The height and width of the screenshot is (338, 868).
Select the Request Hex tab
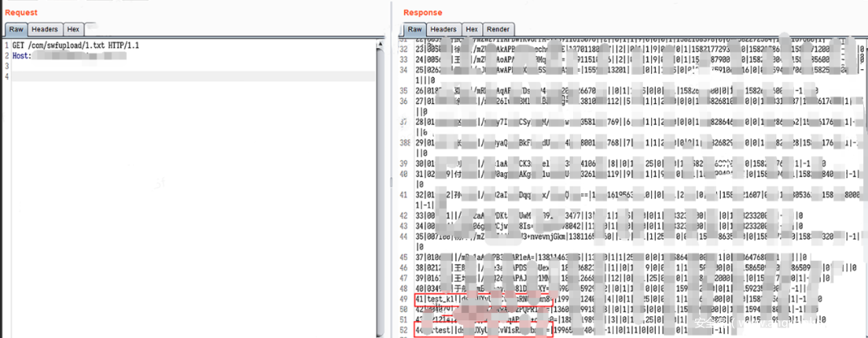tap(73, 29)
